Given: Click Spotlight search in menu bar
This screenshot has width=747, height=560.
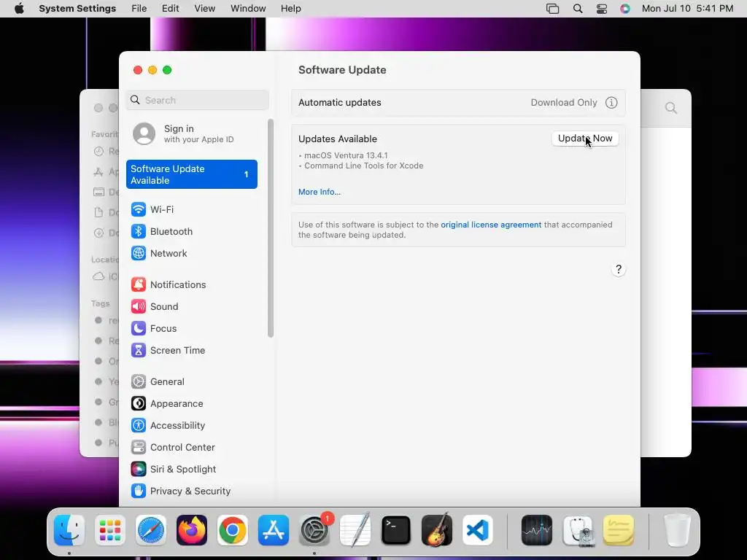Looking at the screenshot, I should point(578,9).
